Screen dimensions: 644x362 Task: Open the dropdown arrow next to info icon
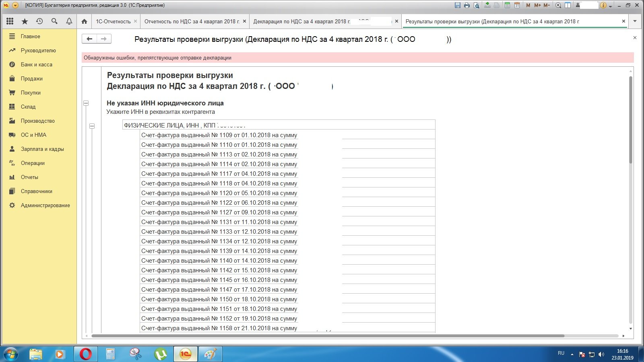click(610, 6)
